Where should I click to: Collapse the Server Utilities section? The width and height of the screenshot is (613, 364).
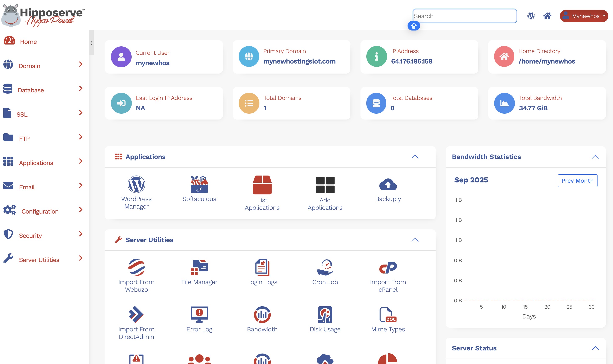pyautogui.click(x=415, y=240)
